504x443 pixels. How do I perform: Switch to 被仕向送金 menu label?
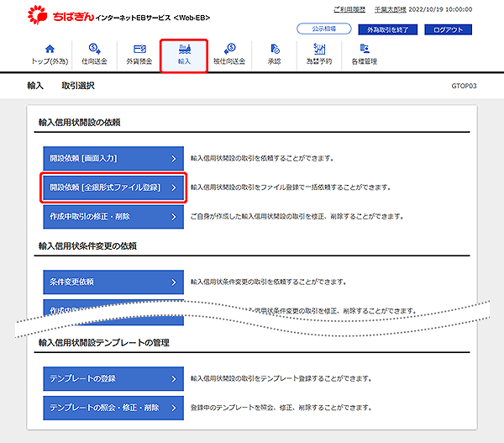pyautogui.click(x=229, y=61)
